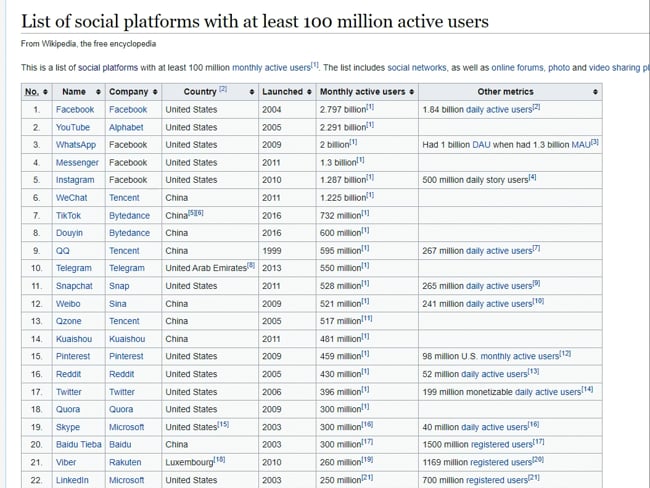
Task: Open the Alphabet company link
Action: [126, 127]
